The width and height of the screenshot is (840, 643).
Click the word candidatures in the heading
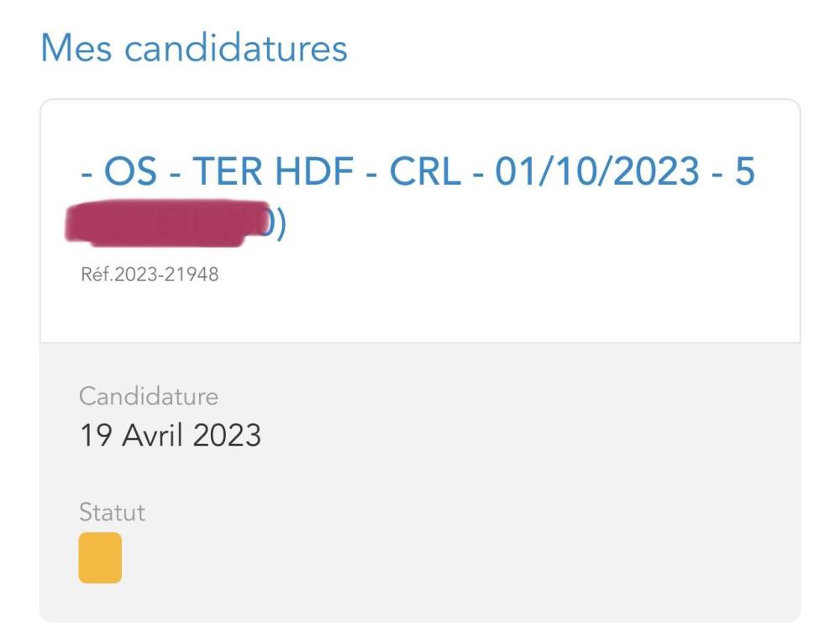[x=235, y=48]
